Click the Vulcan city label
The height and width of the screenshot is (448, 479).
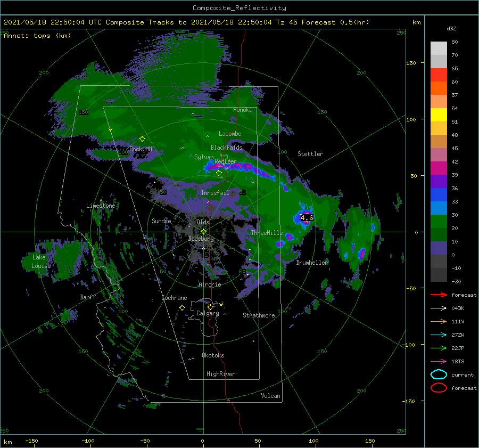270,396
